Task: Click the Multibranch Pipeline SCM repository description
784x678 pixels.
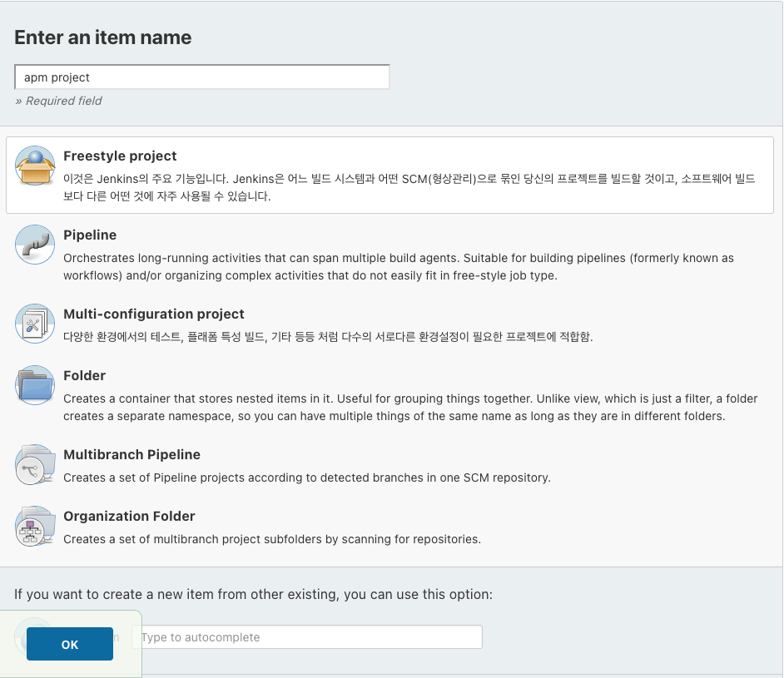Action: tap(307, 478)
